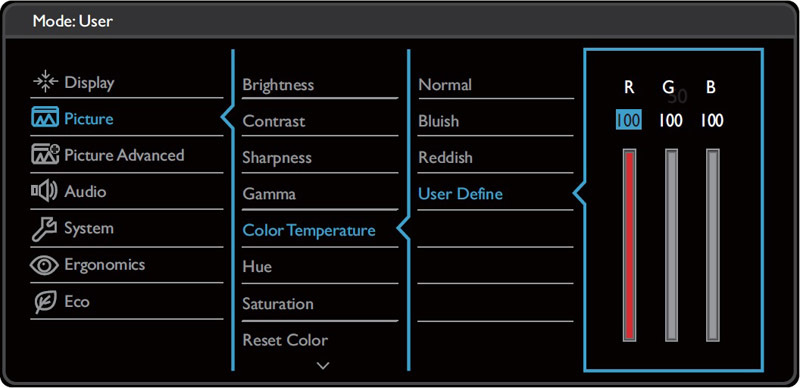Click the G channel label

click(668, 88)
